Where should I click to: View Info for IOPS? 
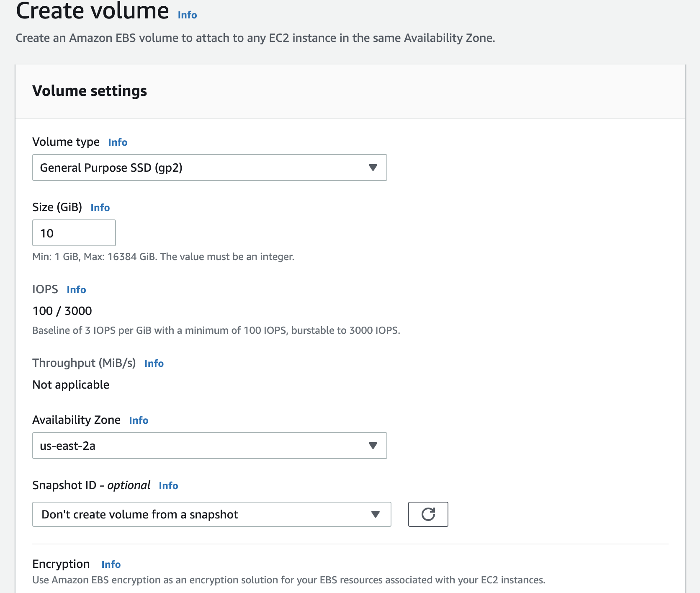click(x=76, y=289)
